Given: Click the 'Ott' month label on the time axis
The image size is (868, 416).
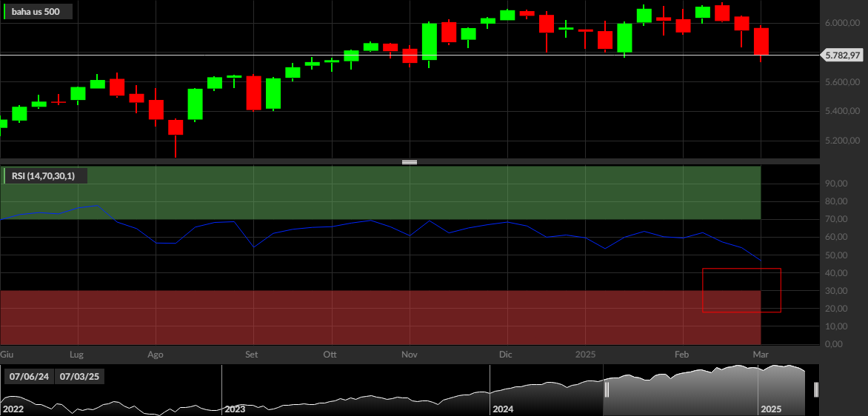Looking at the screenshot, I should [330, 354].
